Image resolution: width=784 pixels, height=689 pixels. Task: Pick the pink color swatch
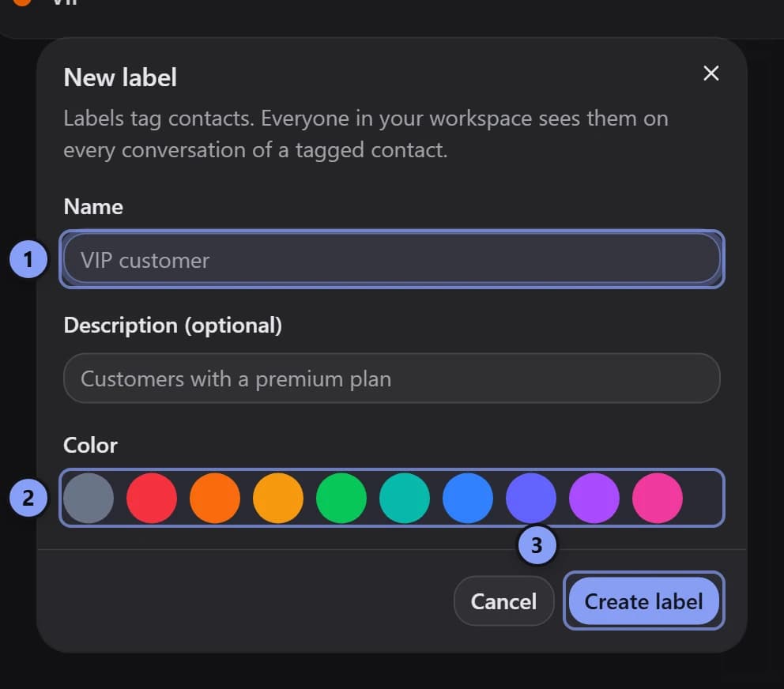[x=658, y=498]
